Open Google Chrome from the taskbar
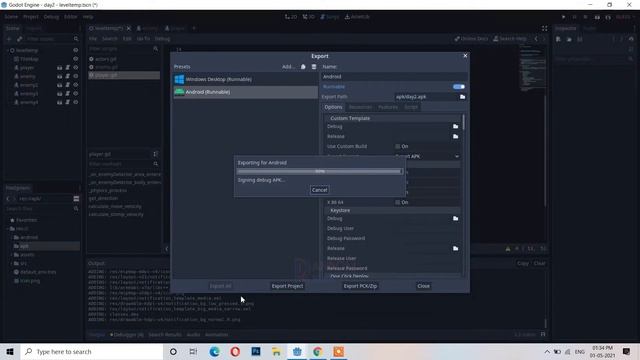The image size is (640, 360). 318,351
